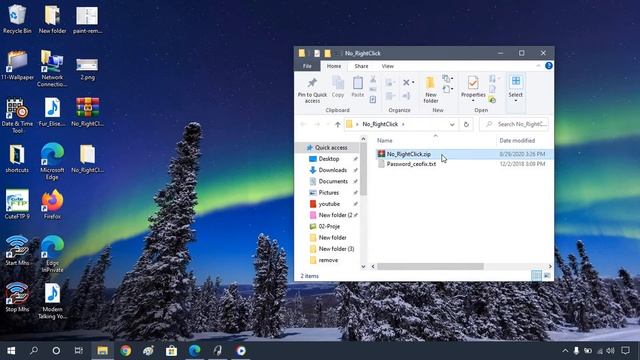Open Chrome from the taskbar
This screenshot has height=360, width=640.
(x=126, y=351)
